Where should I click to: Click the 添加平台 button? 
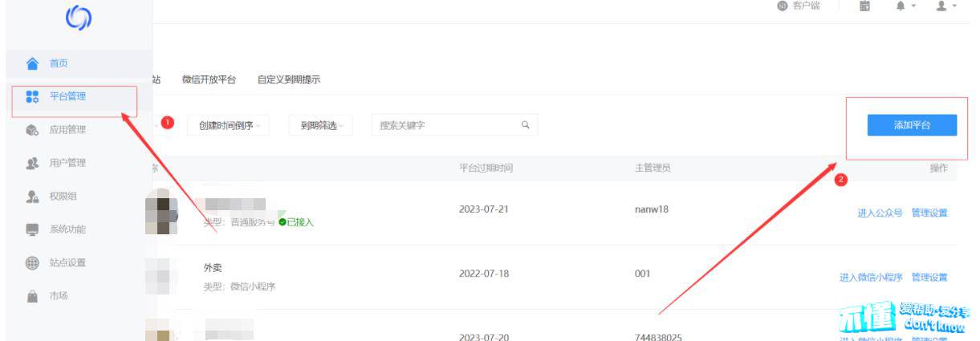click(912, 125)
